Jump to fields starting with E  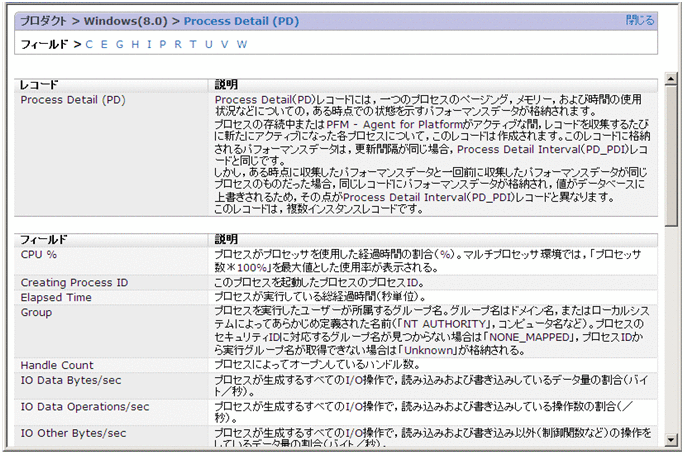pyautogui.click(x=104, y=44)
